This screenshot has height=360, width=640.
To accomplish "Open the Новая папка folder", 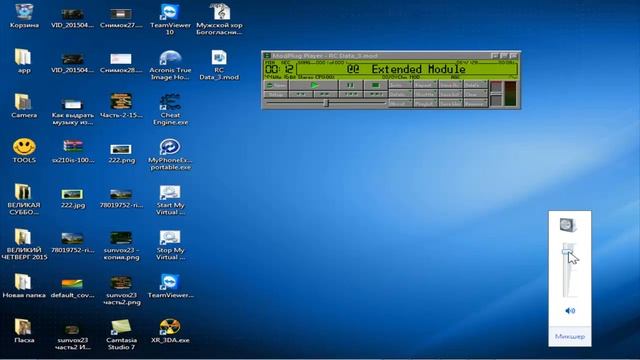I will pyautogui.click(x=24, y=286).
